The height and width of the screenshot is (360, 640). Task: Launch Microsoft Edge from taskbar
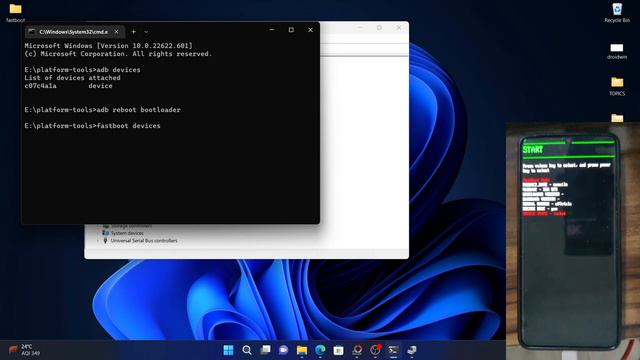pos(320,350)
